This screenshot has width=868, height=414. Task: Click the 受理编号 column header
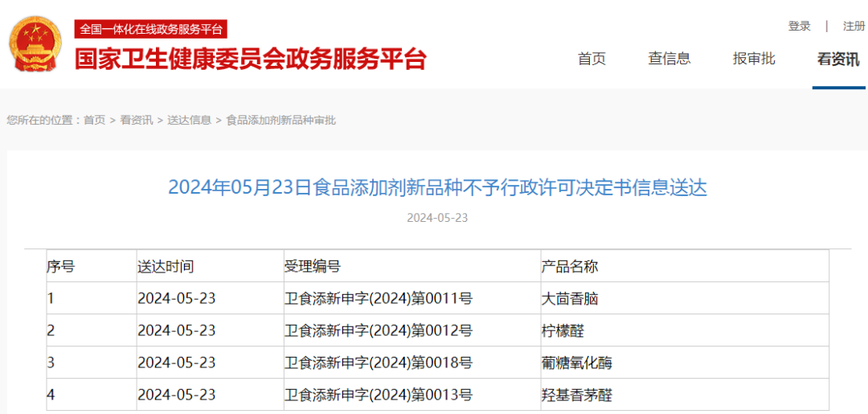(x=312, y=266)
